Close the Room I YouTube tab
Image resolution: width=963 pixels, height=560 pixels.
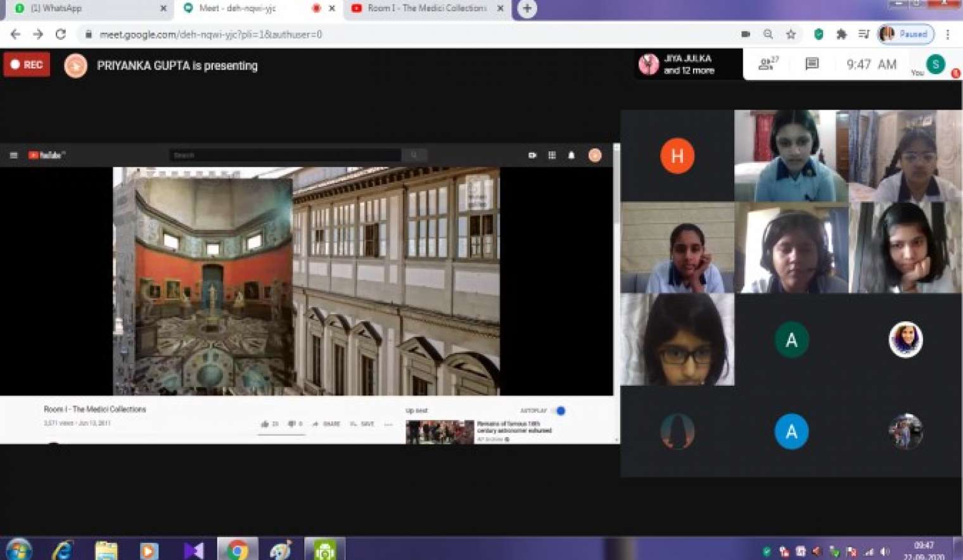pyautogui.click(x=501, y=8)
